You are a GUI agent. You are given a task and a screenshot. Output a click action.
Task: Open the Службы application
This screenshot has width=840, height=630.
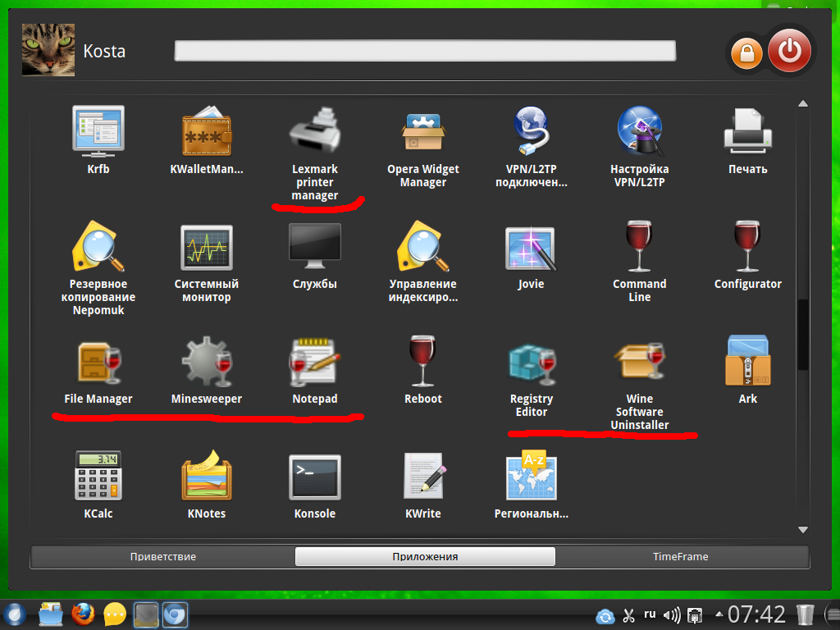tap(314, 246)
